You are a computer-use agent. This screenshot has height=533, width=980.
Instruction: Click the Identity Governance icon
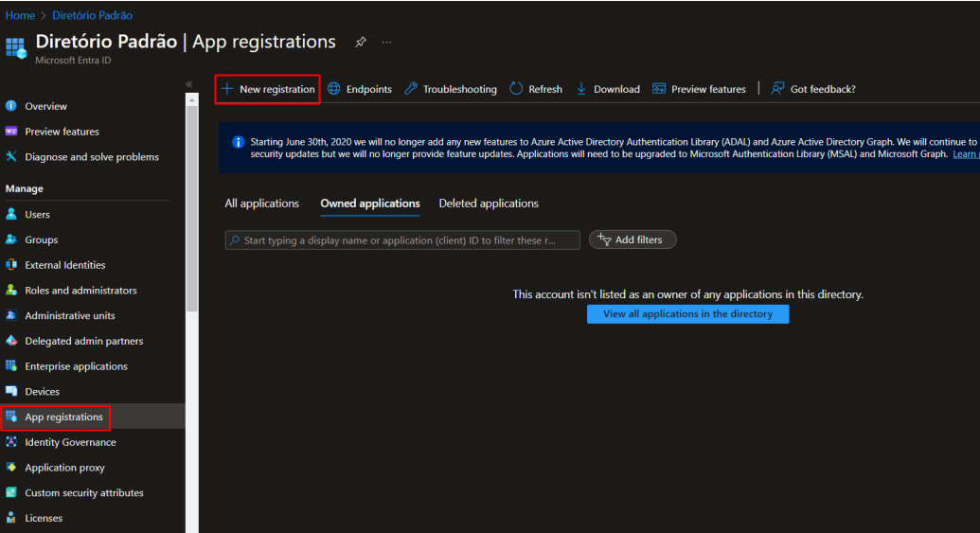pyautogui.click(x=11, y=442)
